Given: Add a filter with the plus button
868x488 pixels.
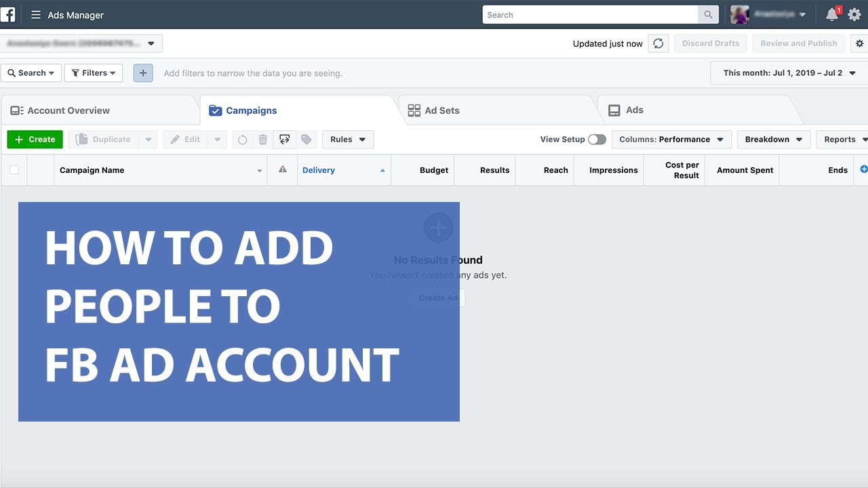Looking at the screenshot, I should [x=143, y=73].
